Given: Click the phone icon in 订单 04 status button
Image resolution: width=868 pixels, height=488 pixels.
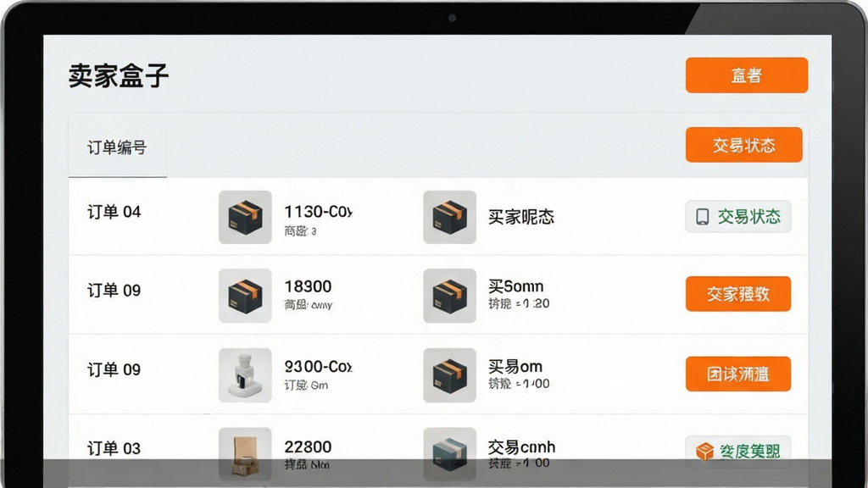Looking at the screenshot, I should point(703,216).
